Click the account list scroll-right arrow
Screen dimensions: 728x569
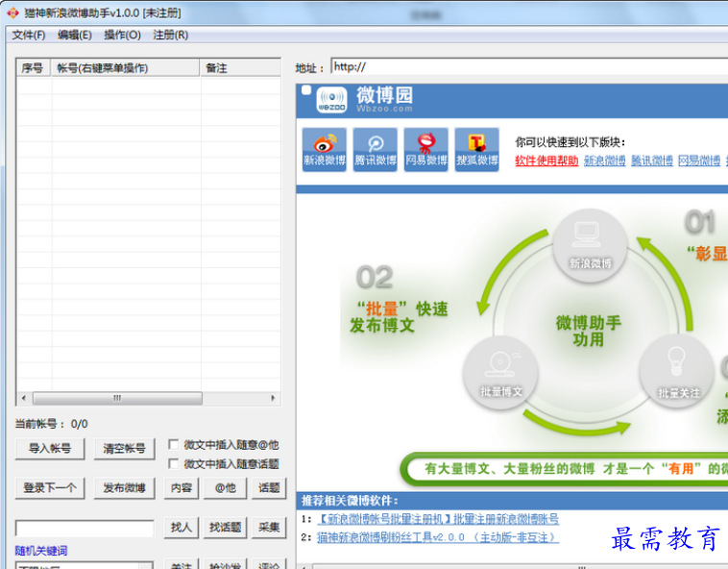(x=273, y=398)
